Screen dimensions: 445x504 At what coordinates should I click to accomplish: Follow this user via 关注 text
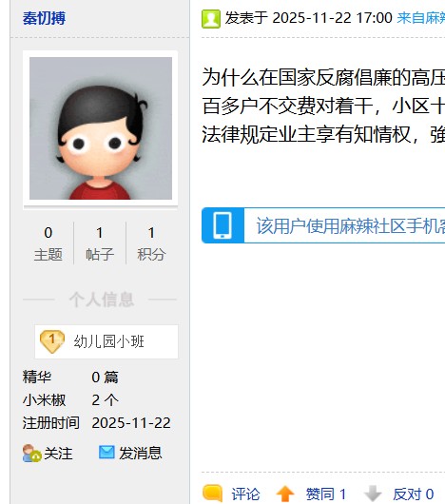coord(58,454)
